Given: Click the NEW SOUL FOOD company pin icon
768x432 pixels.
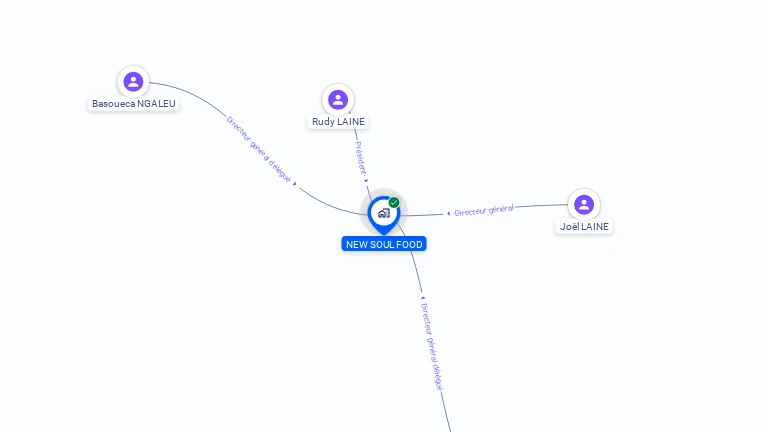Looking at the screenshot, I should coord(384,216).
